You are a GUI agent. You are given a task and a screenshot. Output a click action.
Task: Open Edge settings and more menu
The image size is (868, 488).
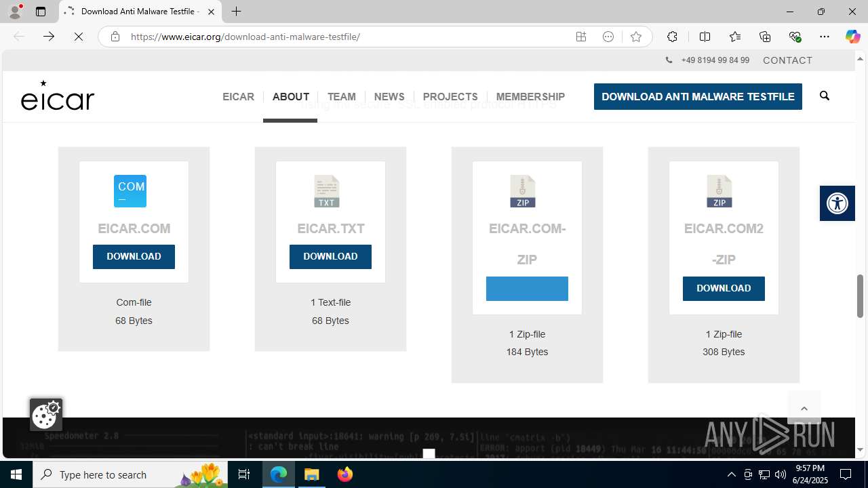click(x=825, y=37)
